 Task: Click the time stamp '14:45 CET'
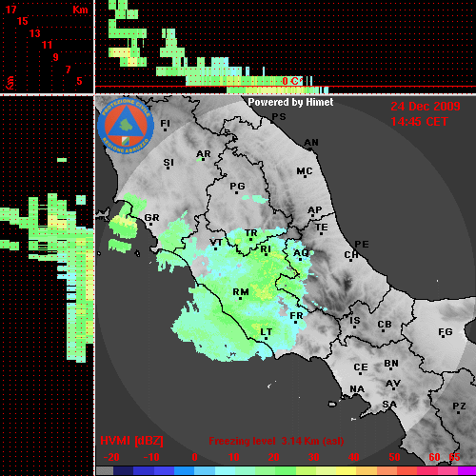(419, 122)
